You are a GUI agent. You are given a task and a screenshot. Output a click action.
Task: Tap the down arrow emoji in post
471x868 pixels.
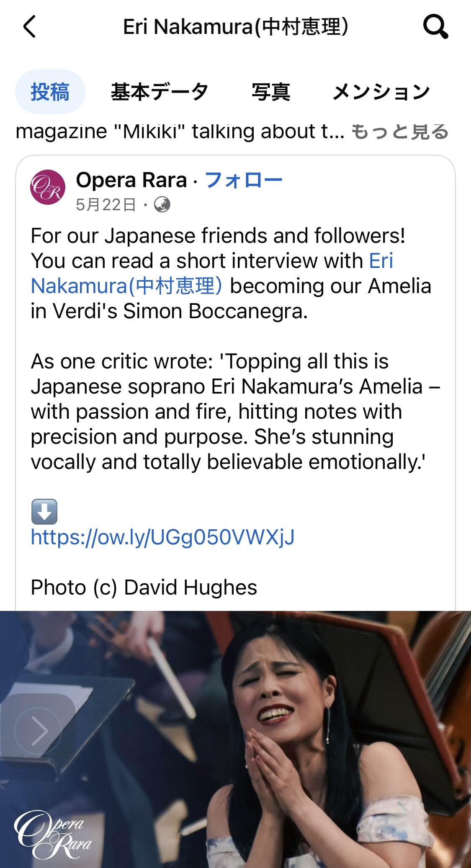tap(44, 512)
